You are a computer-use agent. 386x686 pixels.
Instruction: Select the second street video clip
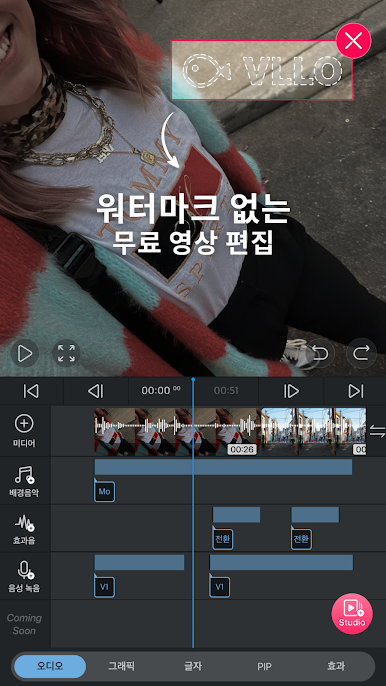pyautogui.click(x=314, y=432)
